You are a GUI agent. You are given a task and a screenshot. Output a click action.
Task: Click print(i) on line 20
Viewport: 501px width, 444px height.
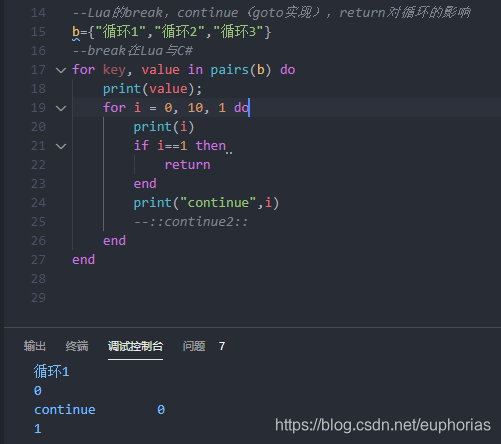pyautogui.click(x=164, y=127)
